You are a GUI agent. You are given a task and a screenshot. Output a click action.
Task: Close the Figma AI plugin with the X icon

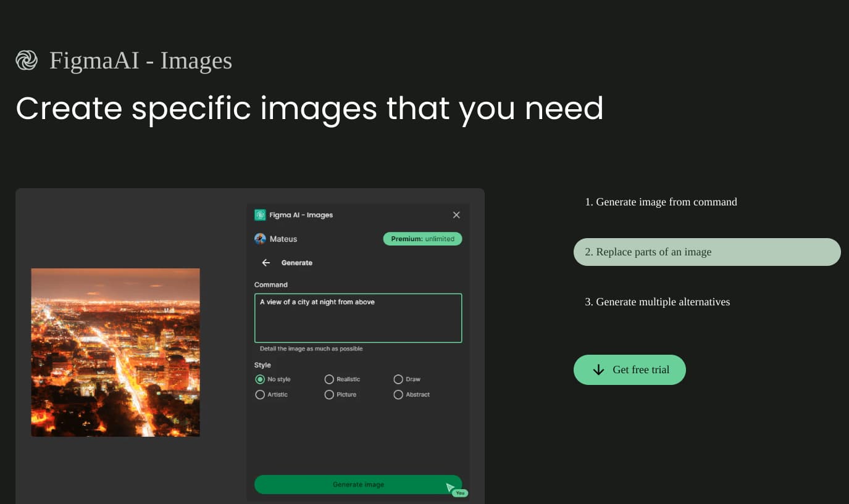(x=456, y=215)
